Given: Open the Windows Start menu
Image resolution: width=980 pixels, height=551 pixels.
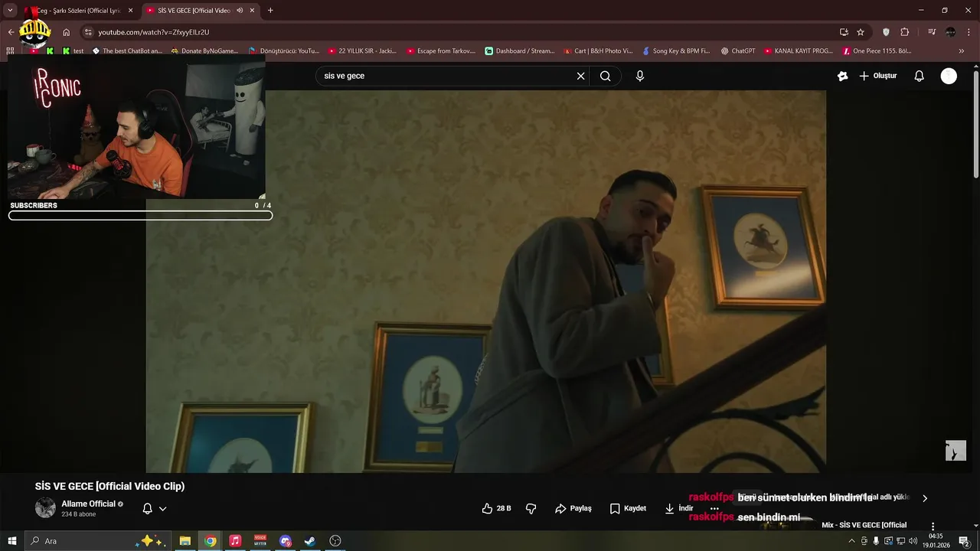Looking at the screenshot, I should coord(12,541).
